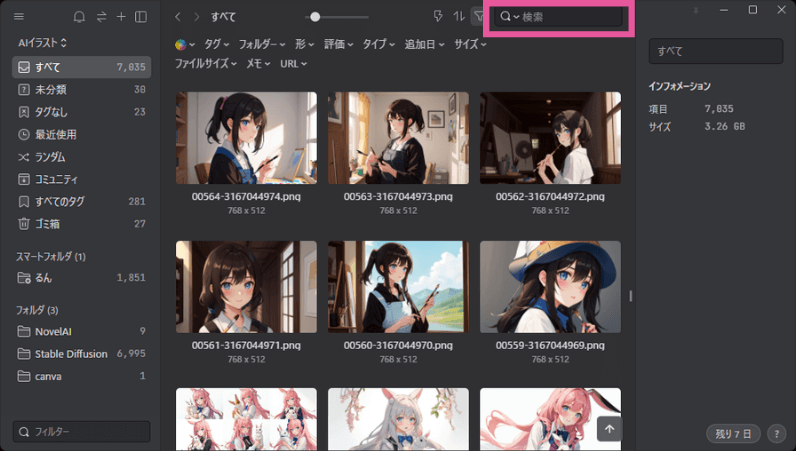
Task: Open the color filter dropdown
Action: click(185, 45)
